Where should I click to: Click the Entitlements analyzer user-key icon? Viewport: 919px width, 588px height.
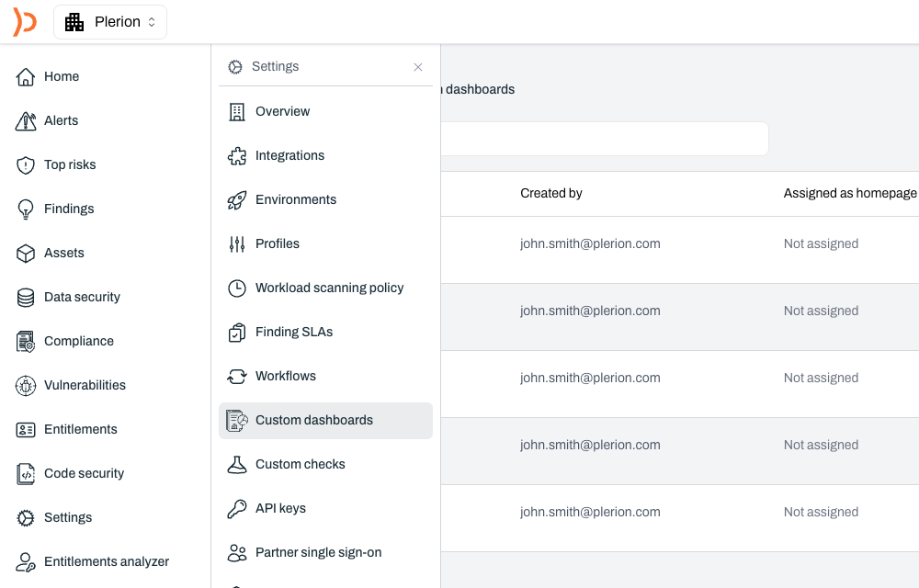(25, 562)
